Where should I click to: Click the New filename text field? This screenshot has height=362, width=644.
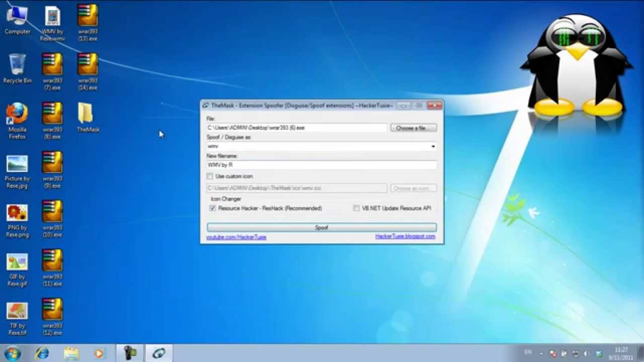coord(321,165)
